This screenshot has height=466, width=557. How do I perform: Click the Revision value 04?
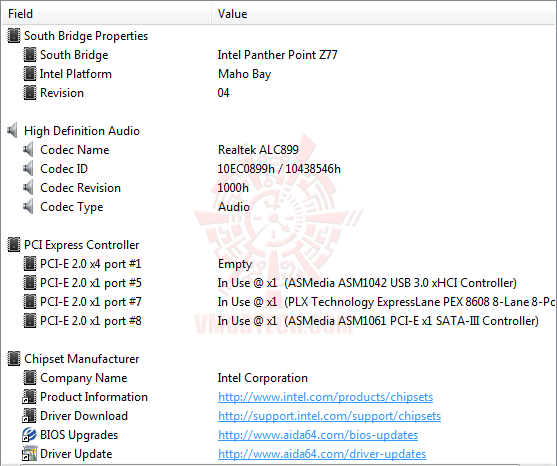pyautogui.click(x=223, y=93)
